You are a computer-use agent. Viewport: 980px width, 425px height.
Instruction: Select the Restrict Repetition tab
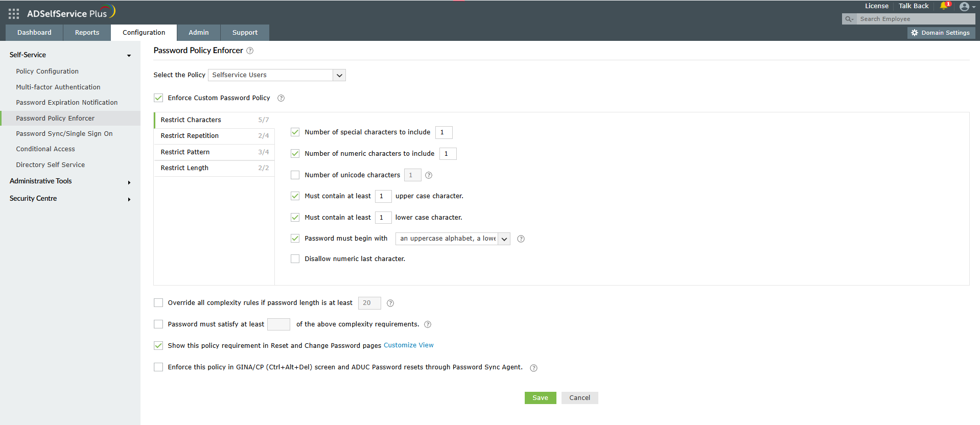214,136
